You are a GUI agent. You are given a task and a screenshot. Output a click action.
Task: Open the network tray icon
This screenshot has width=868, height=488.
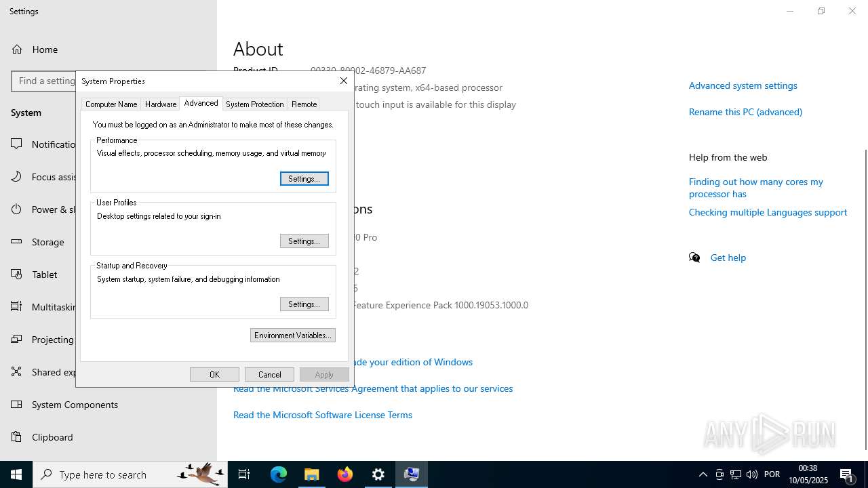736,474
